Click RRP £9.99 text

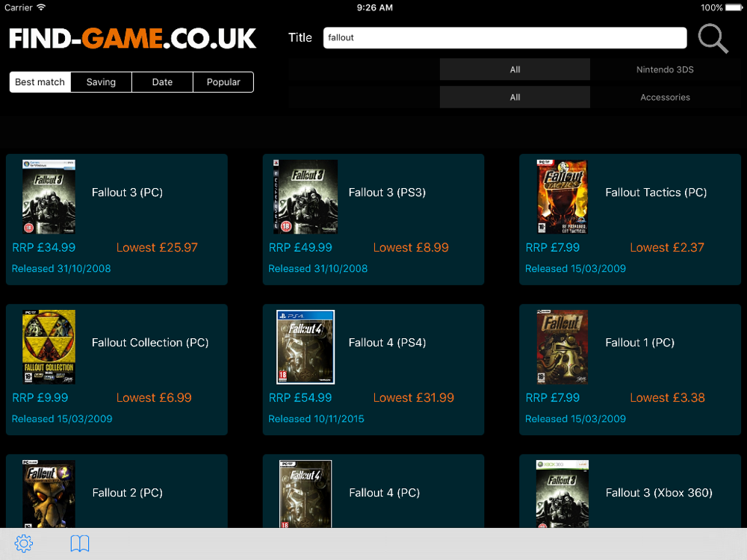click(40, 398)
